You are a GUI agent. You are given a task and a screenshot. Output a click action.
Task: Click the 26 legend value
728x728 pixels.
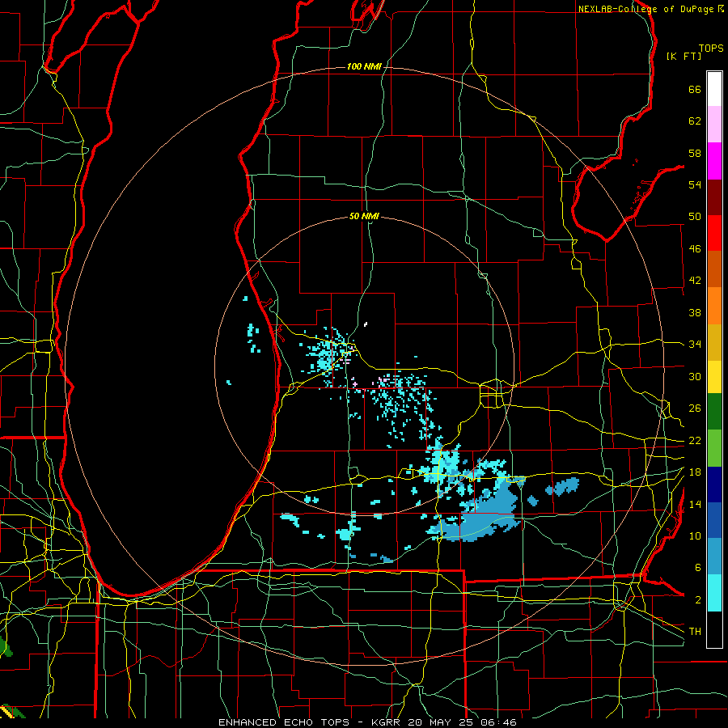pyautogui.click(x=695, y=408)
